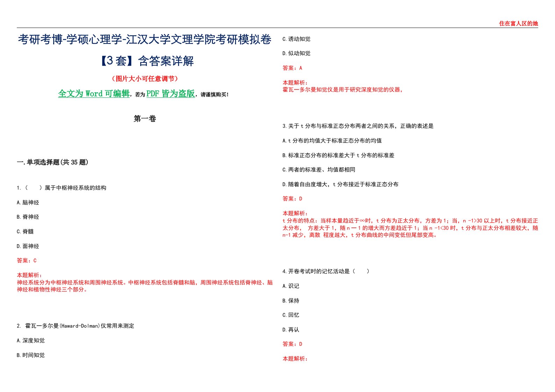Screen dimensions: 555x392
Task: Select option A.t分布的均值大于标准正态分布的均值
Action: 332,141
